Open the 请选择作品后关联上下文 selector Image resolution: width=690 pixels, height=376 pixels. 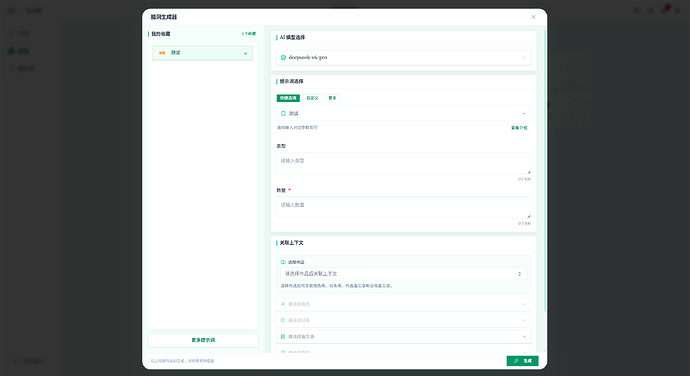click(404, 274)
